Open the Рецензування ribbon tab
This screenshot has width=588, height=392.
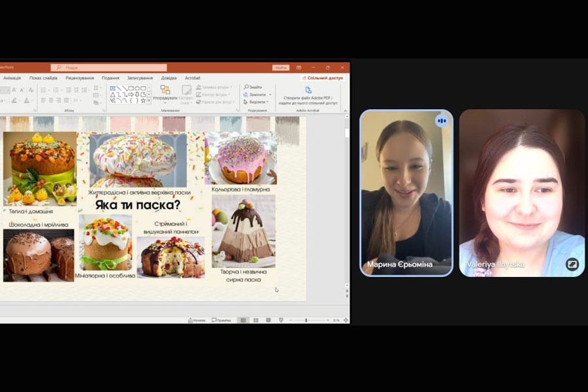point(79,78)
